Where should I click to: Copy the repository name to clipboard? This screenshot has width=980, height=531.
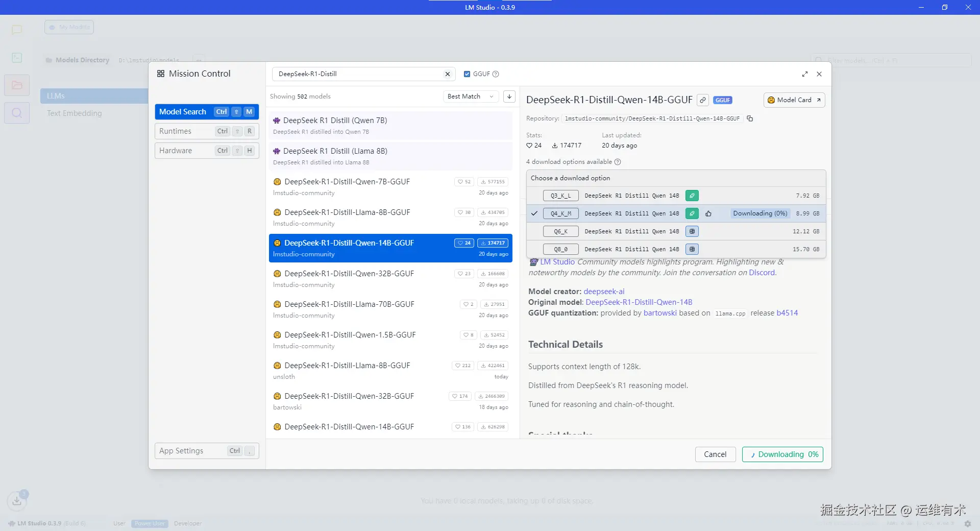(x=750, y=118)
